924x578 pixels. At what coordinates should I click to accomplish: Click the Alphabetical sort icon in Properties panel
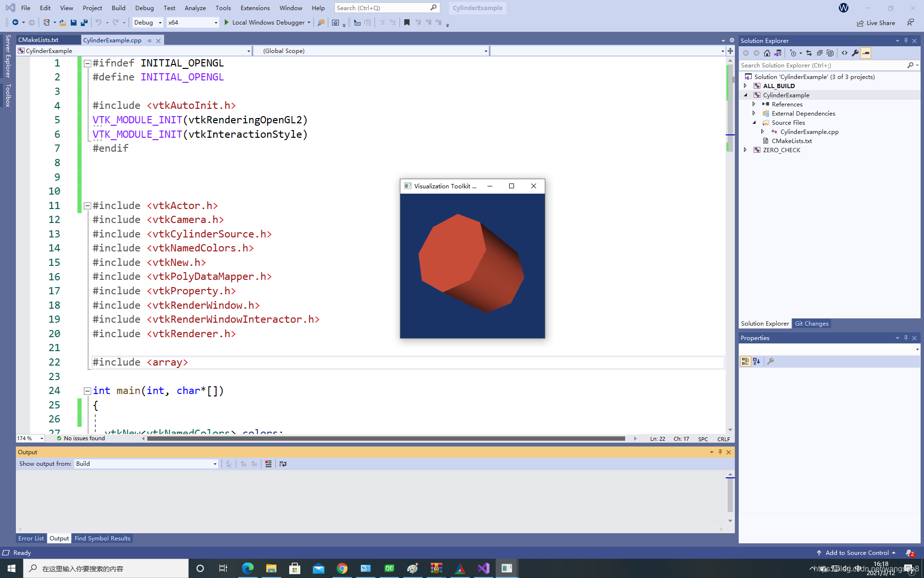click(x=757, y=361)
